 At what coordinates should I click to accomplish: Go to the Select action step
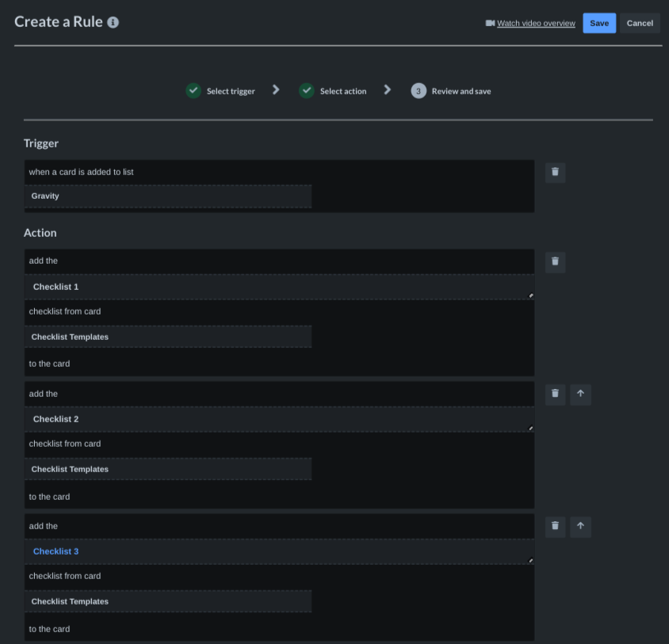(333, 91)
